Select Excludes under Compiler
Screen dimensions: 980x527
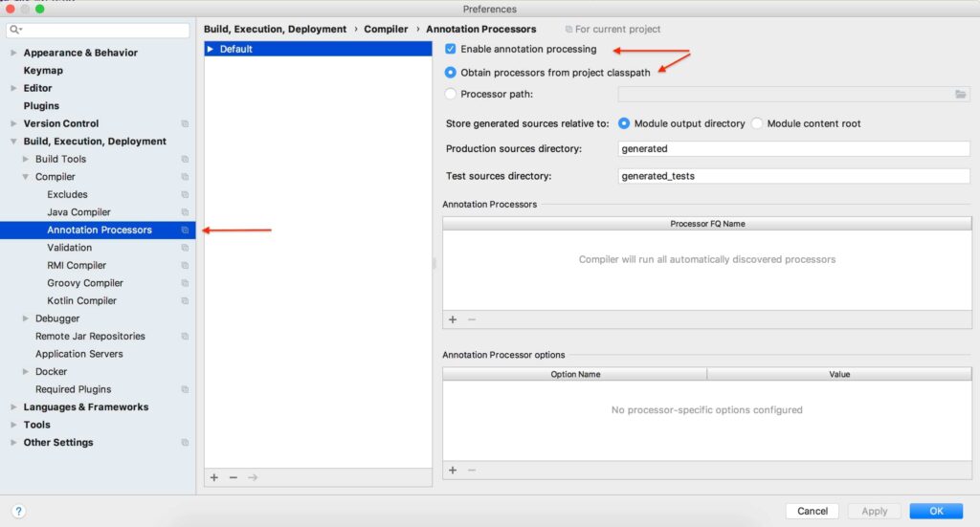coord(68,194)
